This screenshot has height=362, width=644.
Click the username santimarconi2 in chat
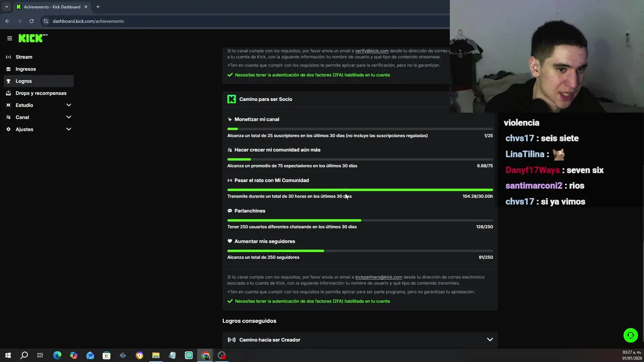click(x=534, y=186)
